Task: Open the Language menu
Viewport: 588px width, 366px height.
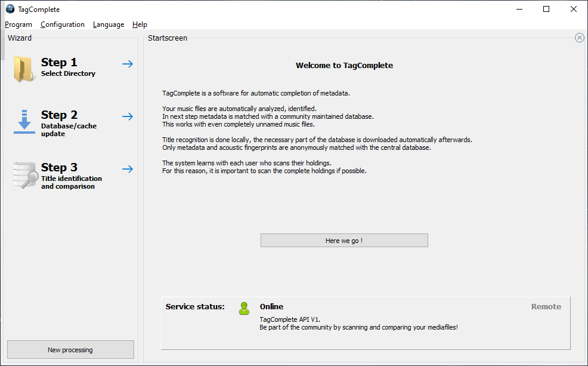Action: click(109, 24)
